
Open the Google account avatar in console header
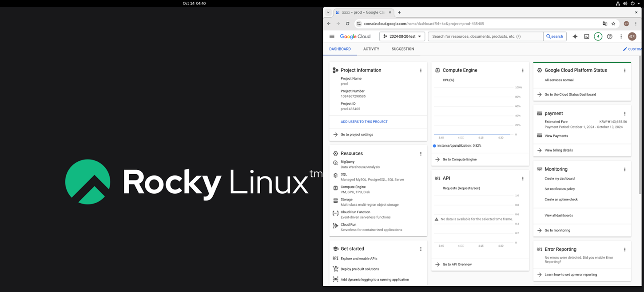(632, 36)
